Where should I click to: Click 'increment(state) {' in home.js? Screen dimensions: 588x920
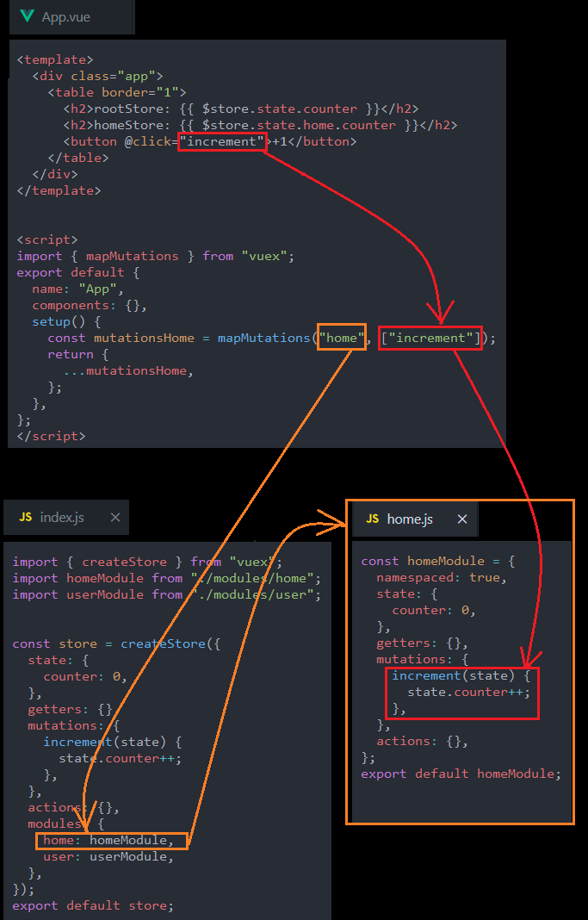pyautogui.click(x=461, y=675)
